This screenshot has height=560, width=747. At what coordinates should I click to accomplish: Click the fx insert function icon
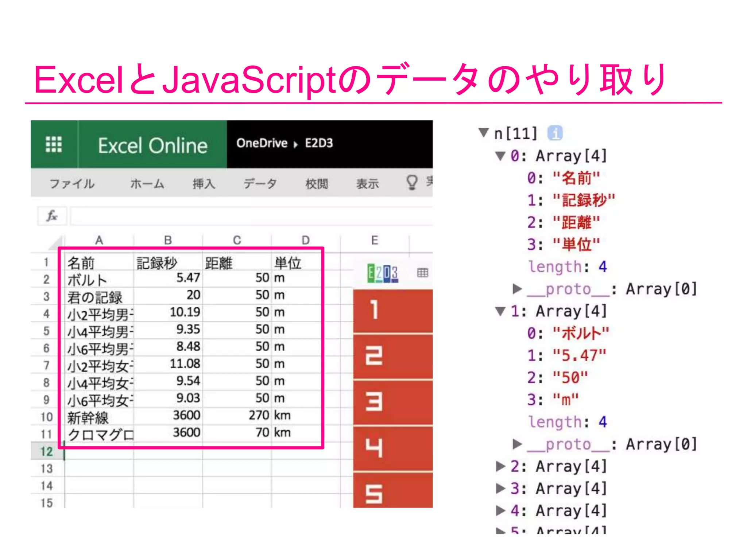(52, 216)
